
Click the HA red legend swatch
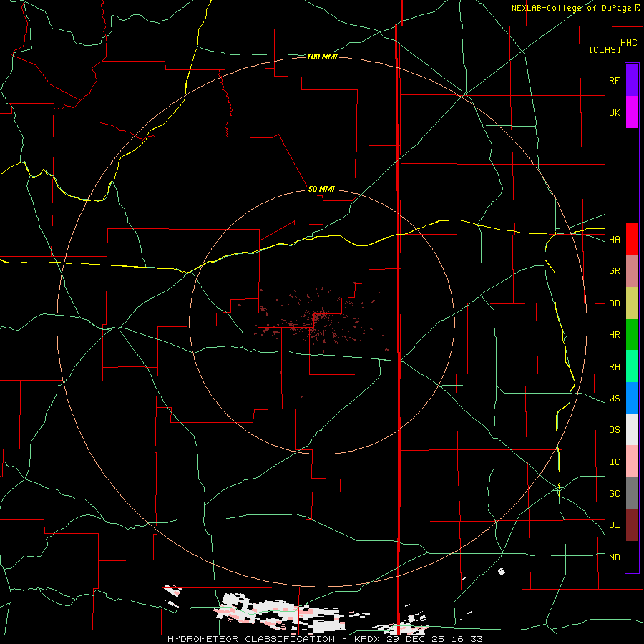click(x=632, y=239)
